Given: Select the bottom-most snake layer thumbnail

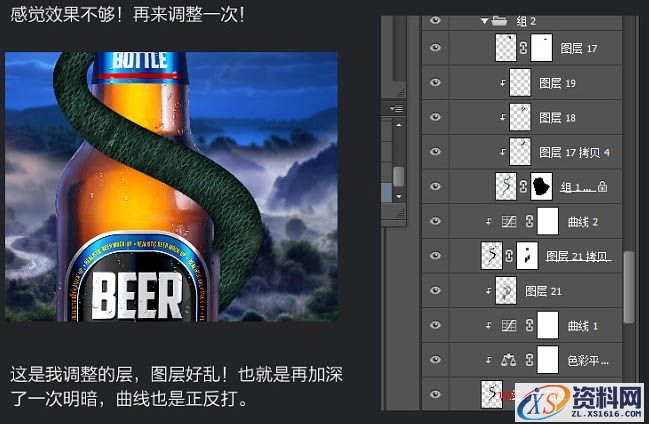Looking at the screenshot, I should coord(492,394).
